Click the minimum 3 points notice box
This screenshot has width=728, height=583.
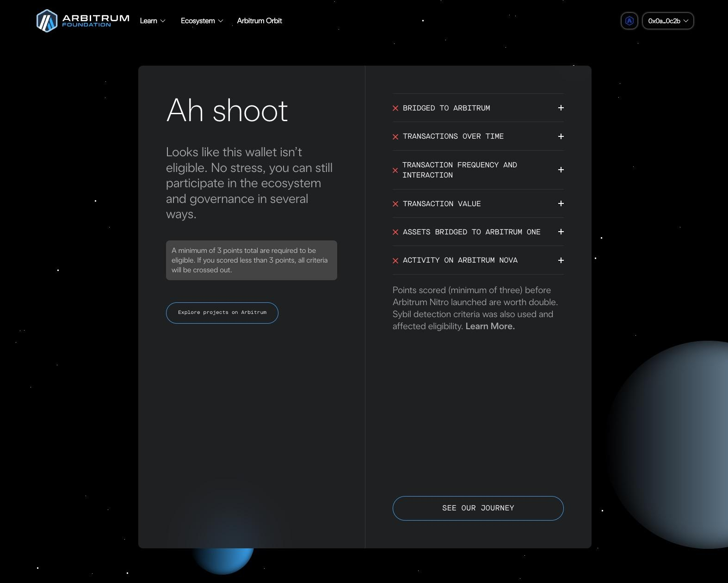coord(252,260)
